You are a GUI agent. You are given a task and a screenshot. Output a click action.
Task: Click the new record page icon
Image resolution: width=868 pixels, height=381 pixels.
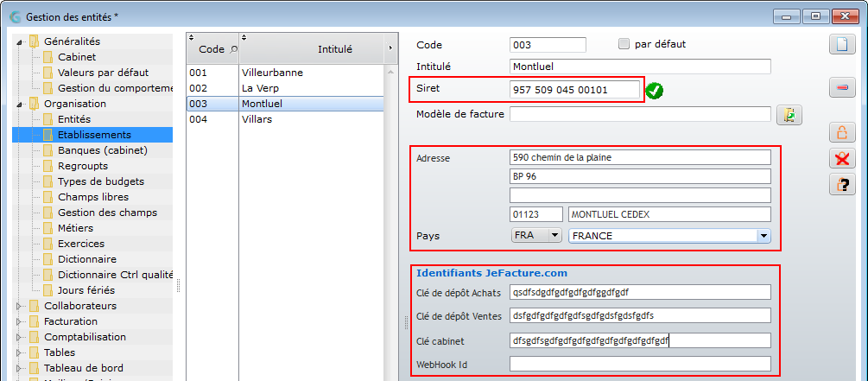click(x=842, y=44)
